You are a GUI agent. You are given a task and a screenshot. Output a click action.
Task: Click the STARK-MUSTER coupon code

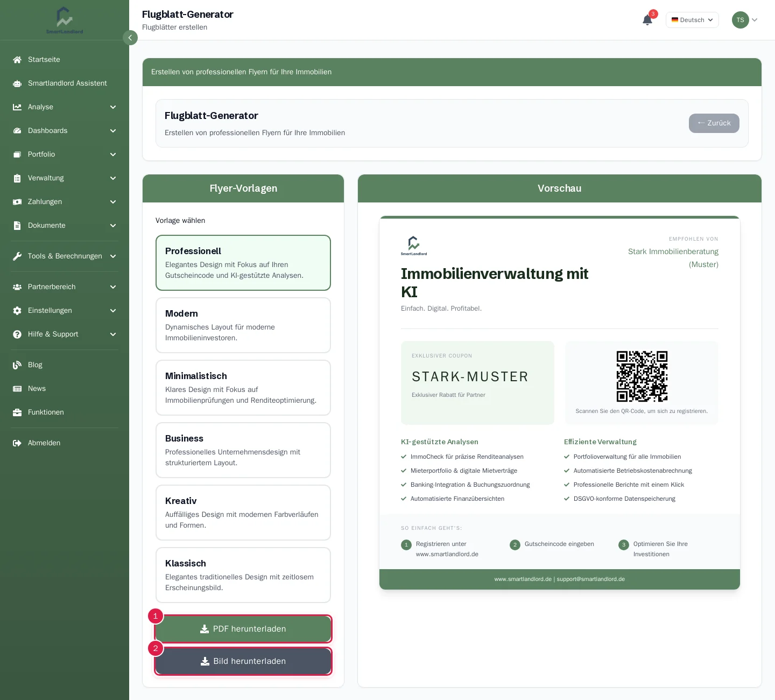pos(470,377)
